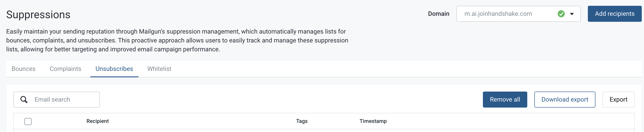This screenshot has height=132, width=644.
Task: Open the Complaints tab
Action: tap(65, 69)
